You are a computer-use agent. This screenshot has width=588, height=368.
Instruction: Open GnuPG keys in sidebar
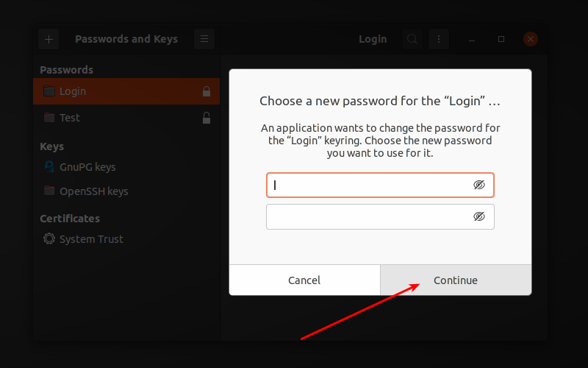(87, 167)
